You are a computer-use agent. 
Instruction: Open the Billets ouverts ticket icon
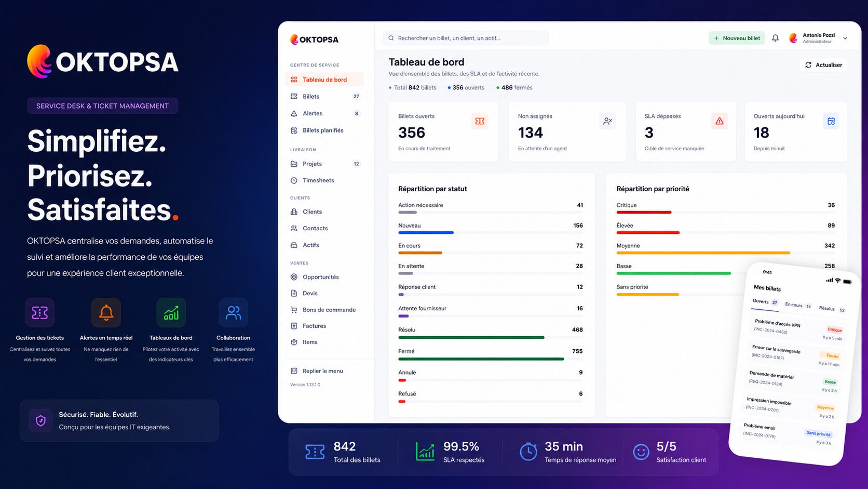click(x=480, y=121)
